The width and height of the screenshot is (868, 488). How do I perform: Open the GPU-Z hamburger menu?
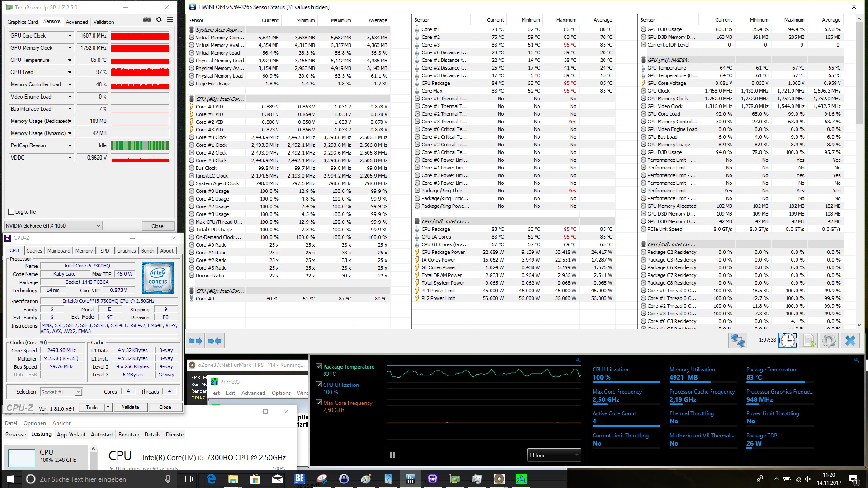[x=170, y=20]
